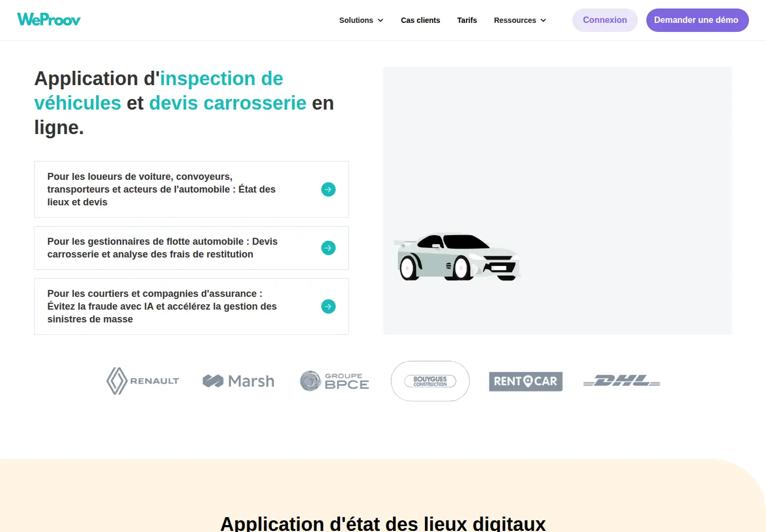
Task: Click the heading 'Application d'état des lieux digitaux'
Action: [x=383, y=523]
